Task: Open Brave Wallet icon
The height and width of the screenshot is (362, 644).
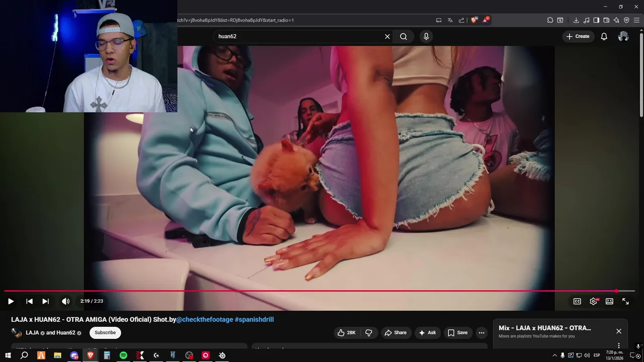Action: [606, 20]
